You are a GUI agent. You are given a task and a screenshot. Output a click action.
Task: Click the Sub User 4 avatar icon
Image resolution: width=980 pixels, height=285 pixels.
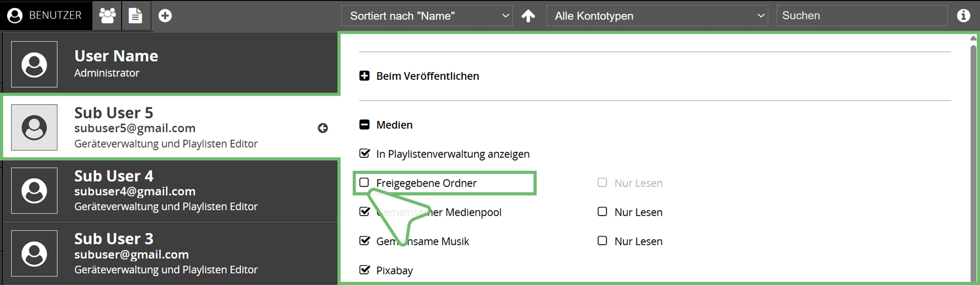point(34,191)
